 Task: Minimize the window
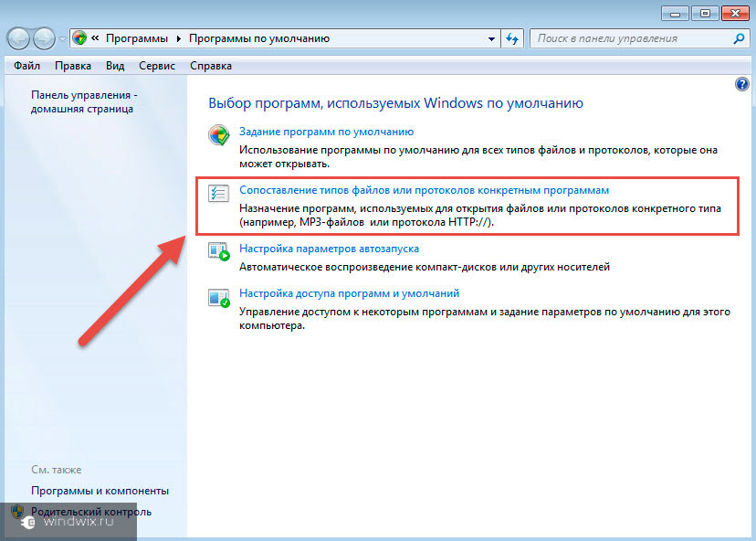(x=675, y=14)
